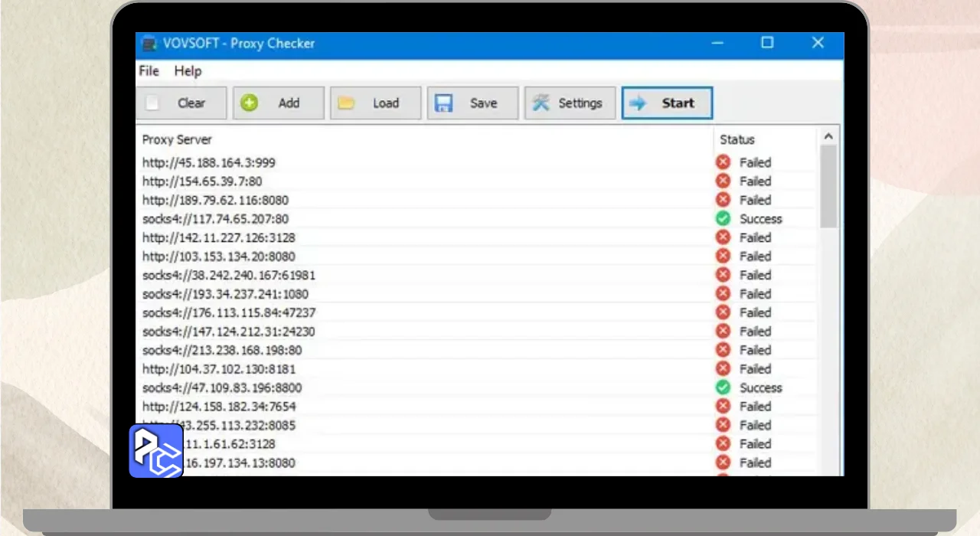This screenshot has height=536, width=980.
Task: Click the yellow folder icon on Load
Action: 346,103
